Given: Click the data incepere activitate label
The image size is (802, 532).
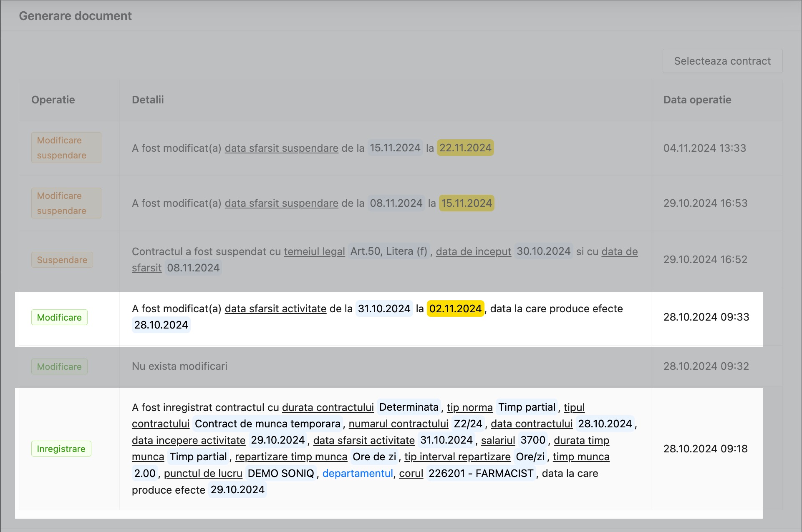Looking at the screenshot, I should pyautogui.click(x=189, y=440).
